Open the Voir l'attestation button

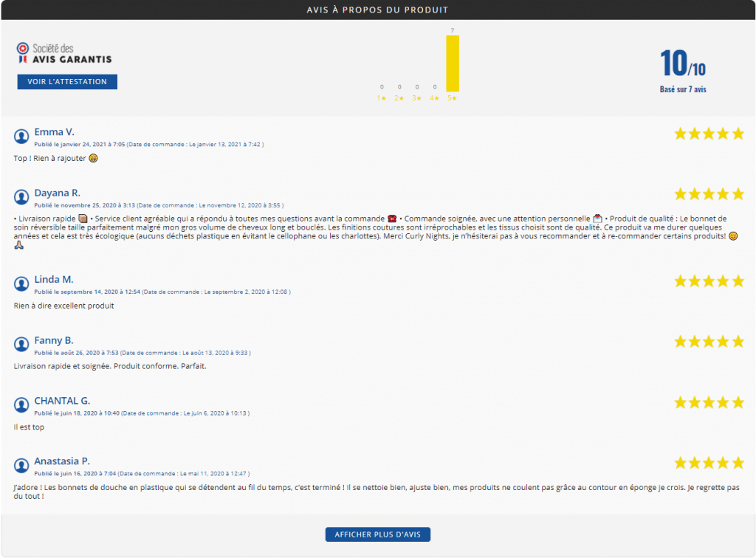[x=67, y=82]
